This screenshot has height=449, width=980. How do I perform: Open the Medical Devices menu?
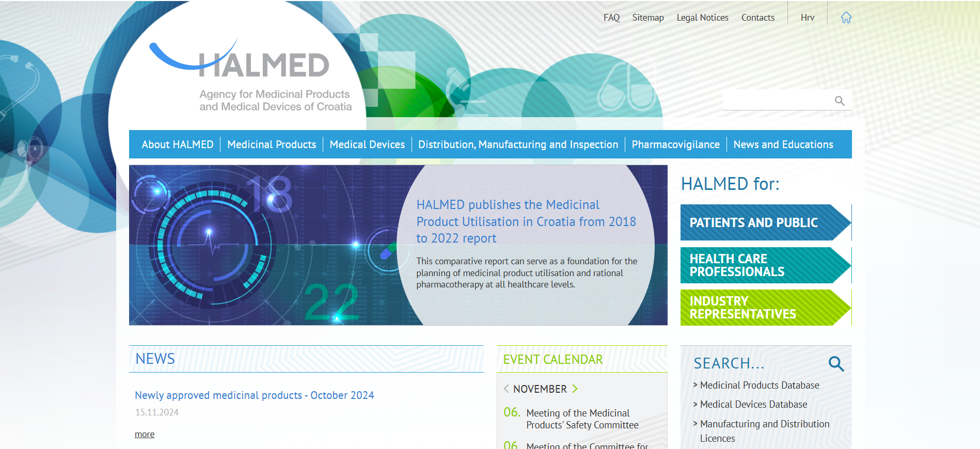(x=367, y=145)
